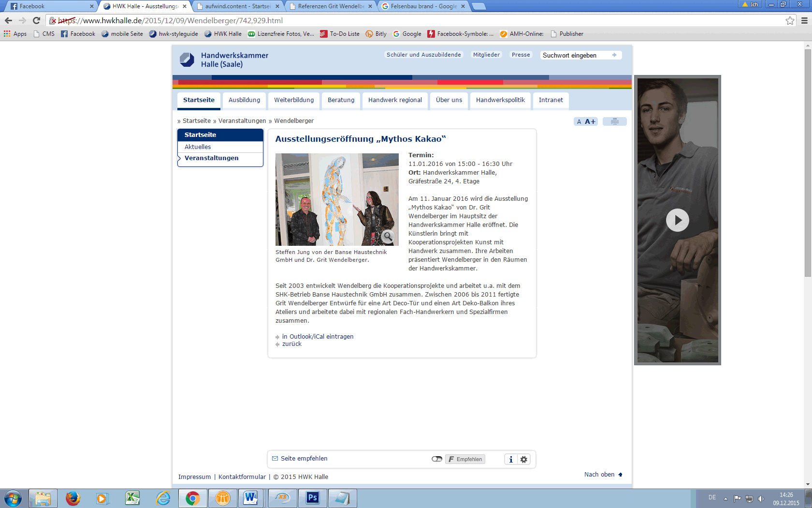Click the Suchwort eingeben search field
This screenshot has height=508, width=812.
tap(575, 55)
